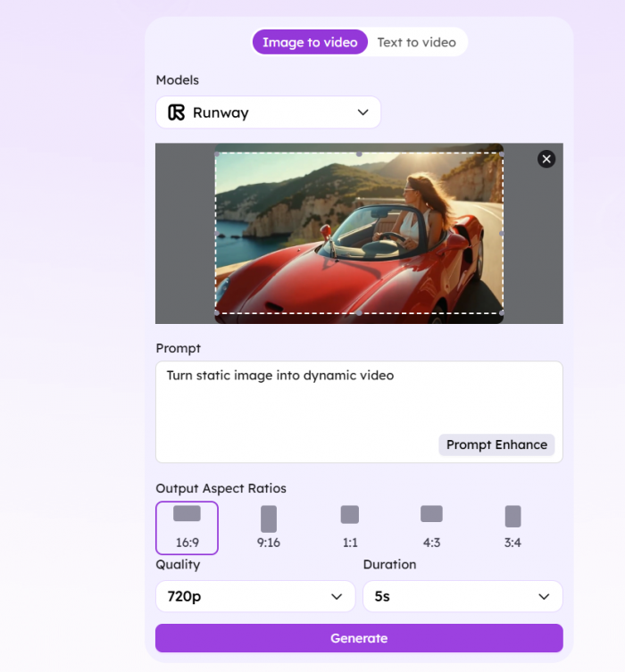
Task: Remove the uploaded image with X icon
Action: pos(546,159)
